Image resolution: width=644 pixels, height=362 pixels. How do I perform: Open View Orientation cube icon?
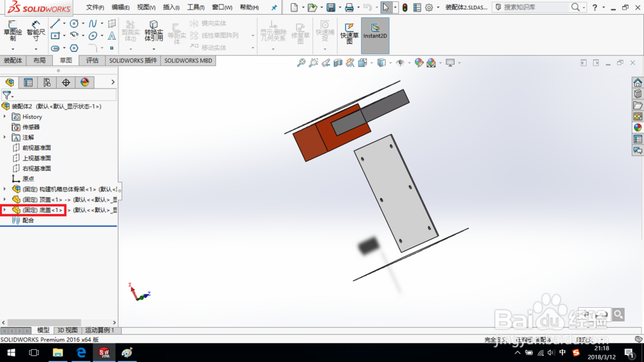click(x=362, y=62)
